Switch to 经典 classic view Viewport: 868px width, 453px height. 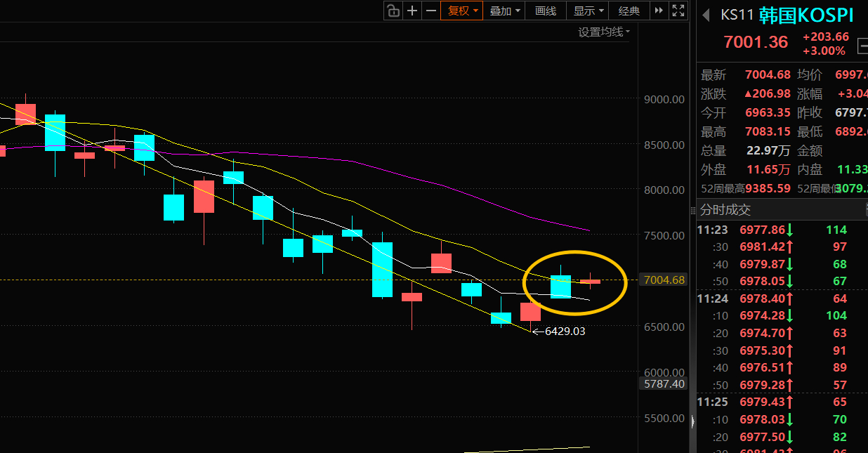[629, 11]
